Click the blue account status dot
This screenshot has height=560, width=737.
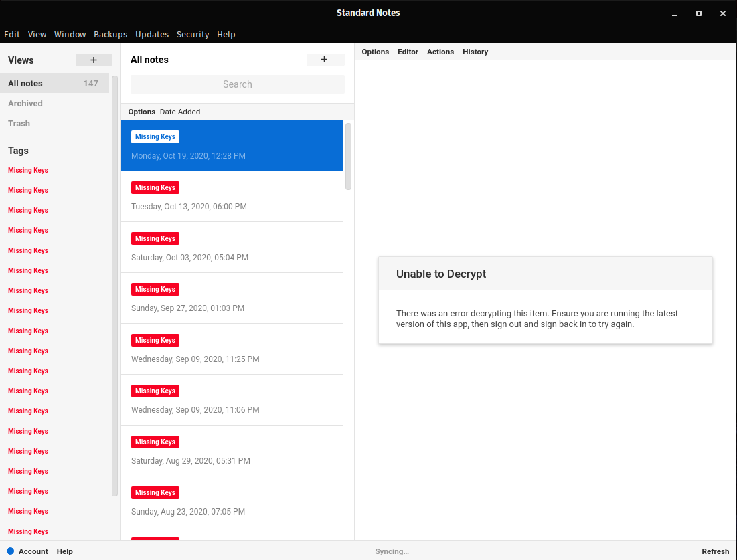coord(10,551)
